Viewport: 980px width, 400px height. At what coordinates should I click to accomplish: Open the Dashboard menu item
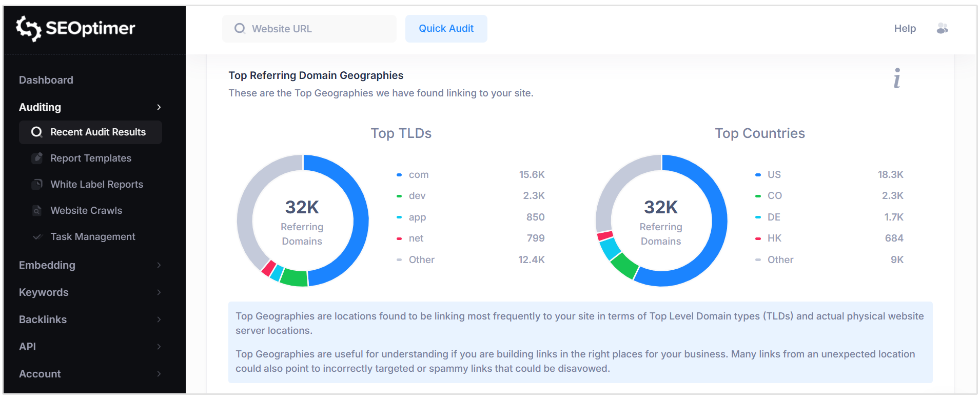tap(46, 80)
